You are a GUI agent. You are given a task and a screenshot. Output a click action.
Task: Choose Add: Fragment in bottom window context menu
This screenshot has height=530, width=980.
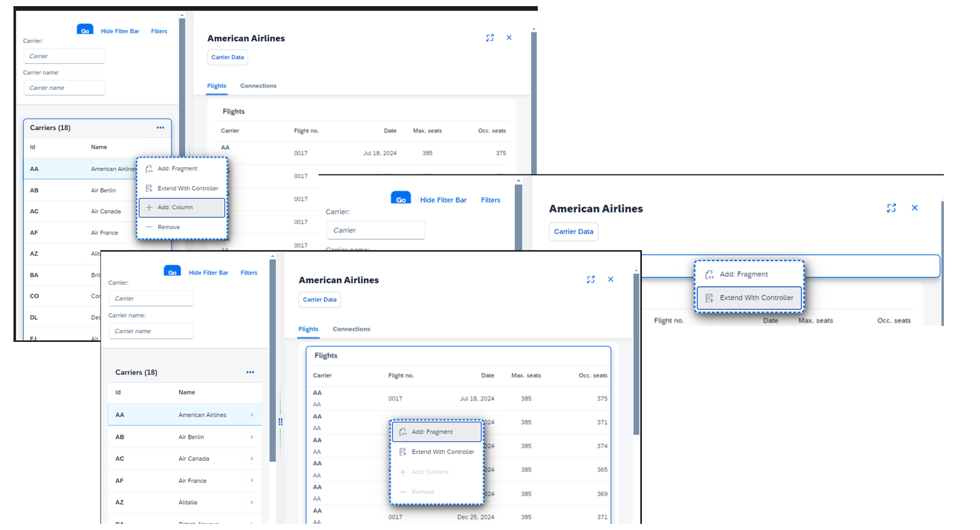(437, 432)
